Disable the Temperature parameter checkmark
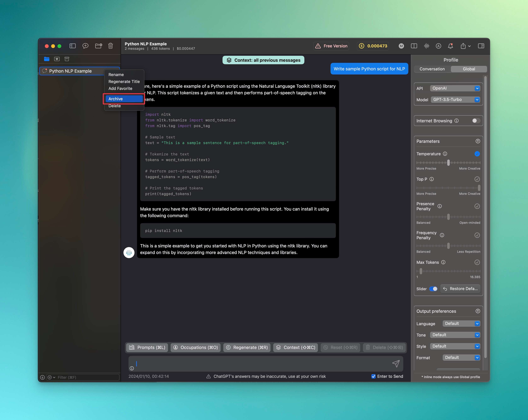This screenshot has height=420, width=528. pyautogui.click(x=477, y=154)
